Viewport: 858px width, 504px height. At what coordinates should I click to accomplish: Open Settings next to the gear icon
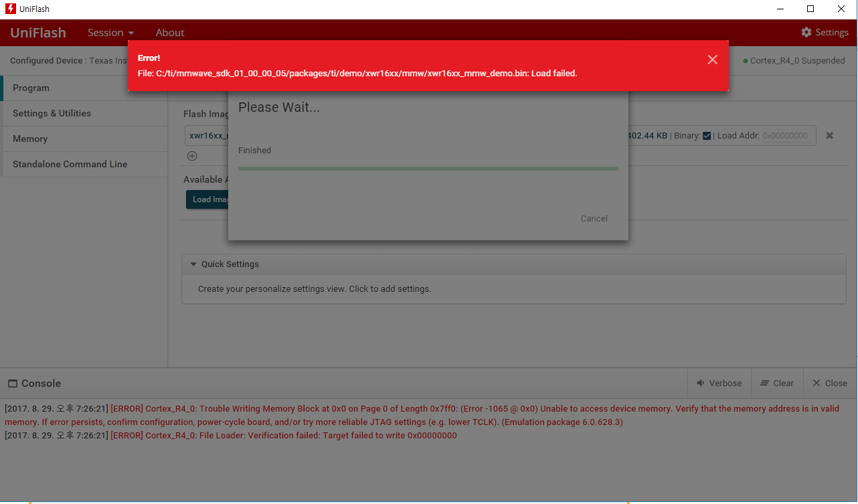[x=825, y=32]
